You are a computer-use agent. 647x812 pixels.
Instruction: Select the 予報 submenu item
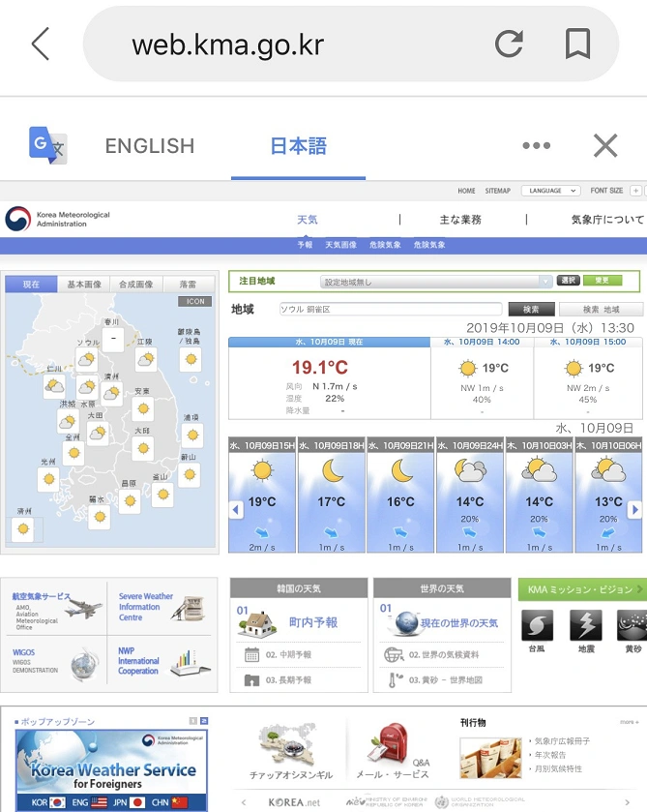point(305,245)
